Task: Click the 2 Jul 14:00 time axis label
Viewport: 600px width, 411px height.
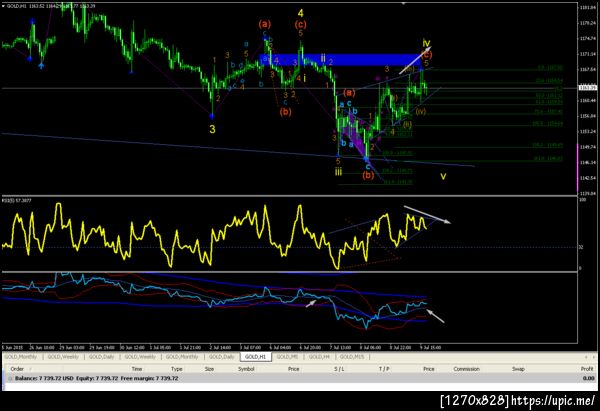Action: pos(220,347)
